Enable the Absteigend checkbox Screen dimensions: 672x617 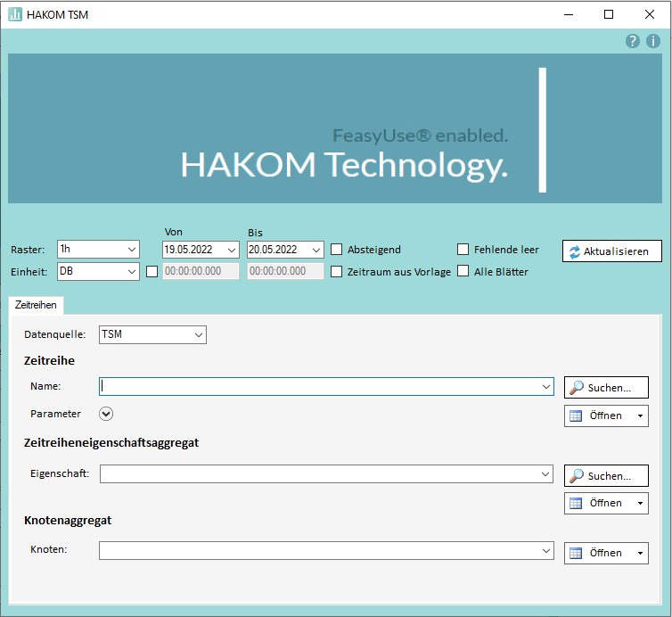[337, 250]
